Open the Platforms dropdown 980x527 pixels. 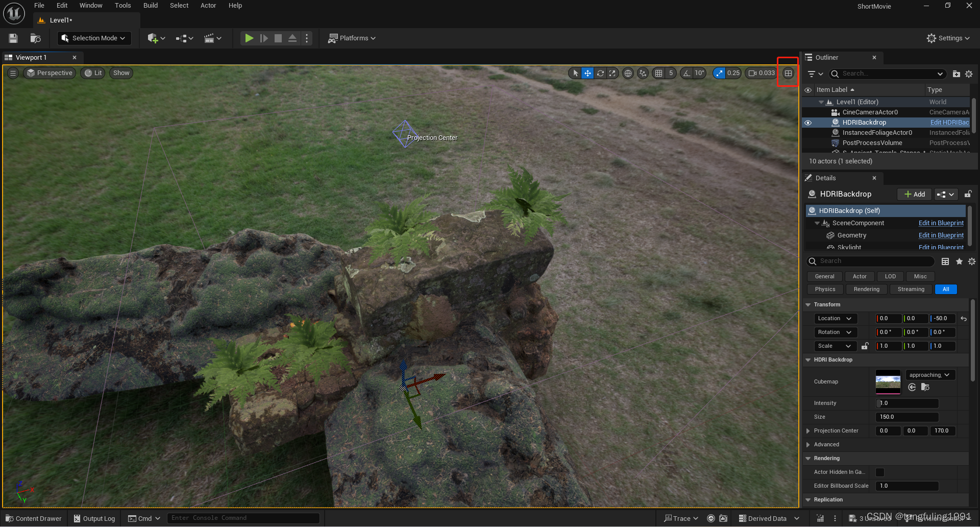(x=352, y=38)
